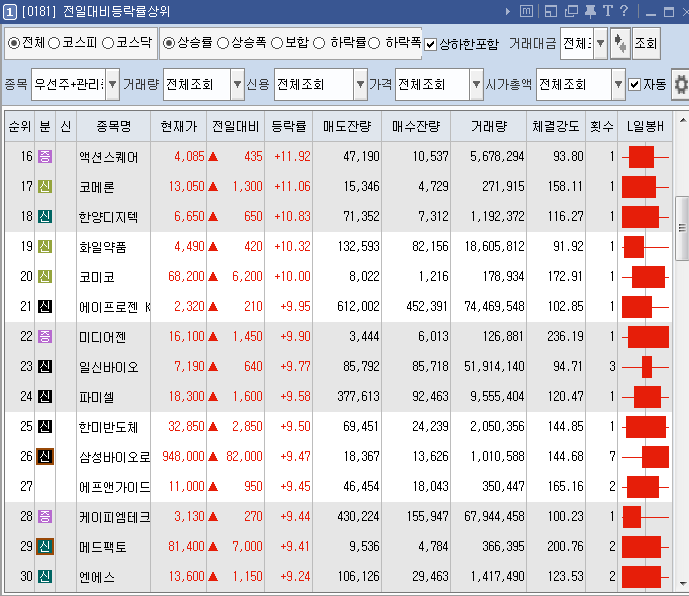Toggle the 자동 checkbox

click(635, 84)
